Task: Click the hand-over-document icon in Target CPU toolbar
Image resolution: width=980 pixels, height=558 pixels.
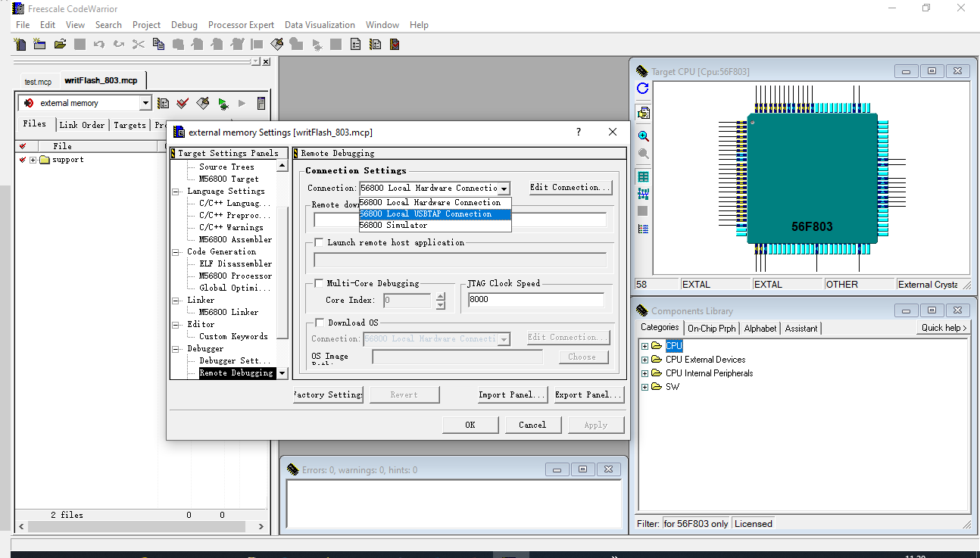Action: pos(643,113)
